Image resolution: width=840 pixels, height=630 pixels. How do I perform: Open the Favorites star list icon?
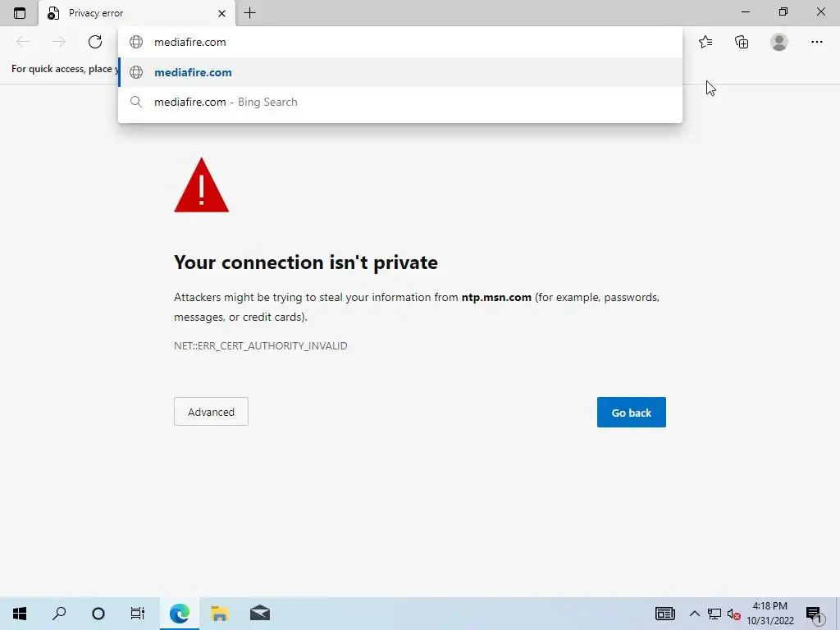click(705, 42)
